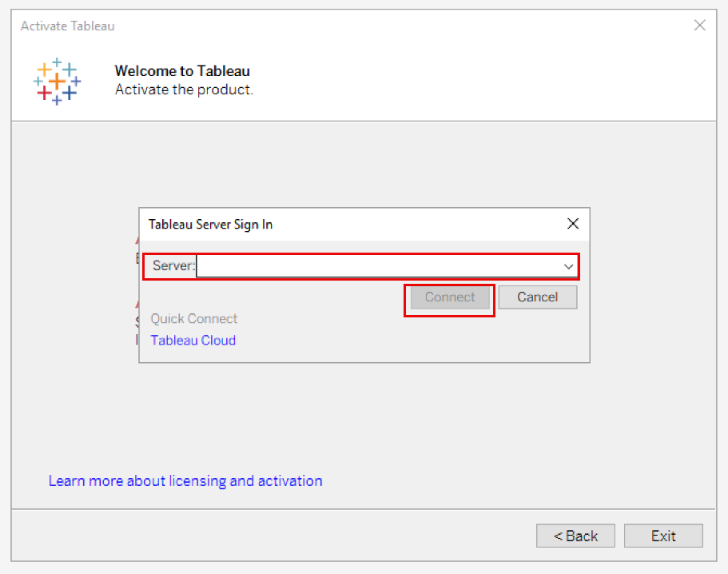
Task: Click the Quick Connect label
Action: tap(193, 319)
